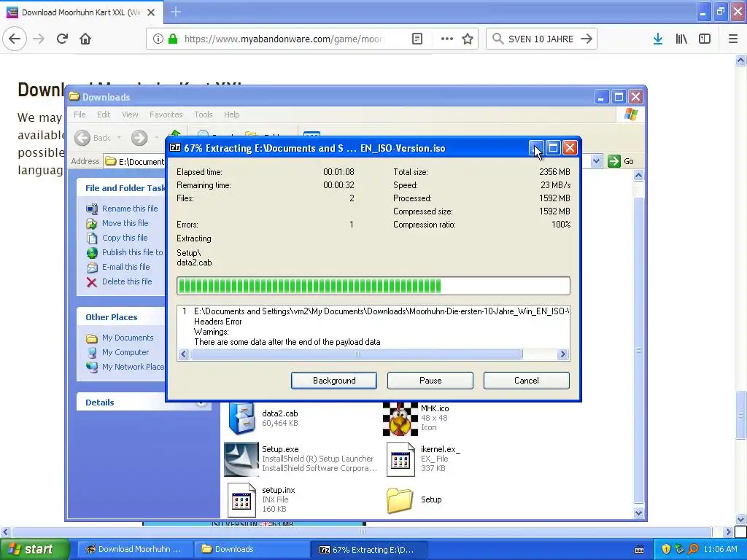Screen dimensions: 747x560
Task: Switch to Downloads taskbar button
Action: tap(252, 549)
